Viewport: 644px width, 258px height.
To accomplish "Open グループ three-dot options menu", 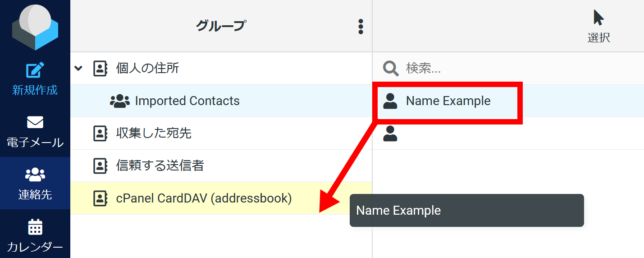I will 361,27.
